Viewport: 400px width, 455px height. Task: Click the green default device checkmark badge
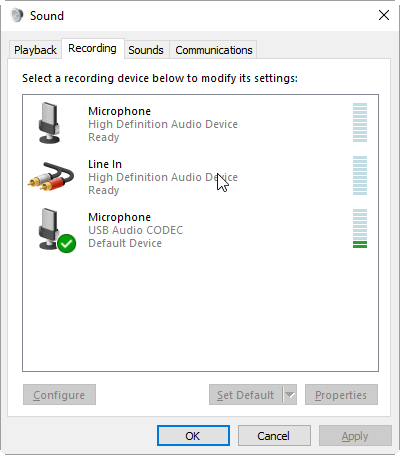tap(67, 244)
